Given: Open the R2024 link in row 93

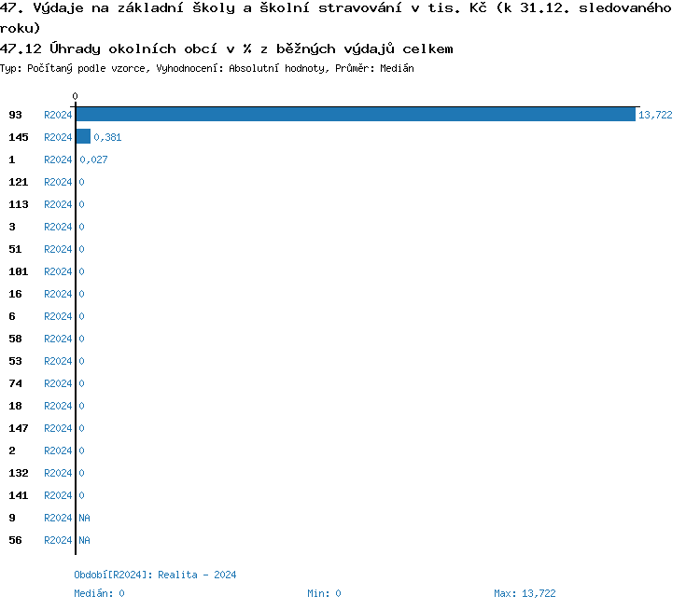Looking at the screenshot, I should 58,115.
